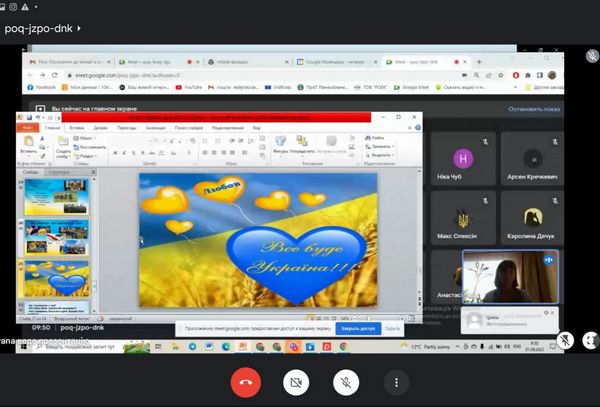Viewport: 600px width, 407px height.
Task: Open Word from the taskbar
Action: [209, 347]
